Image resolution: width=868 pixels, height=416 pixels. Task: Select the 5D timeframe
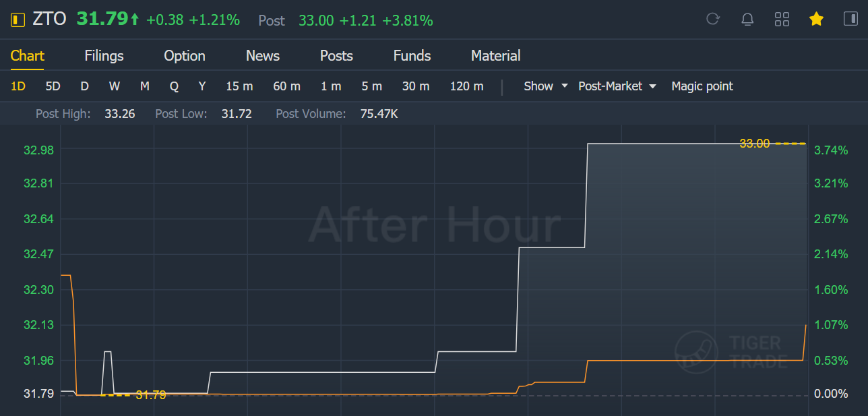[x=53, y=86]
